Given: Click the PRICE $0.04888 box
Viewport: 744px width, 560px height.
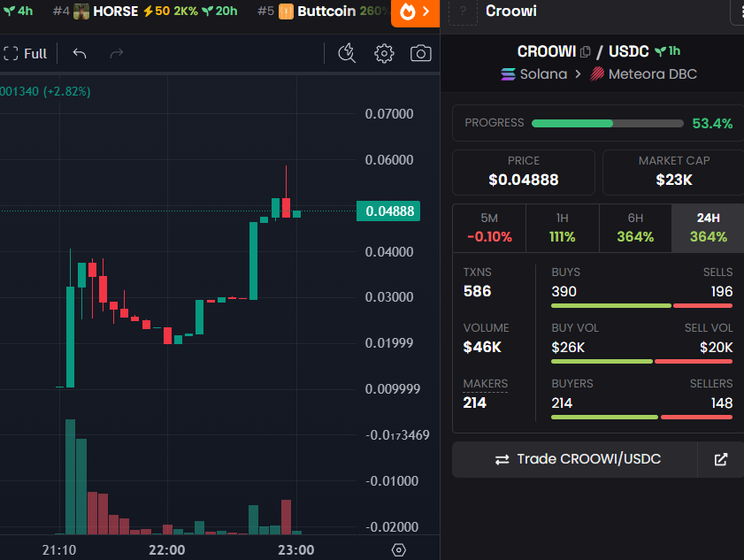Looking at the screenshot, I should (524, 173).
